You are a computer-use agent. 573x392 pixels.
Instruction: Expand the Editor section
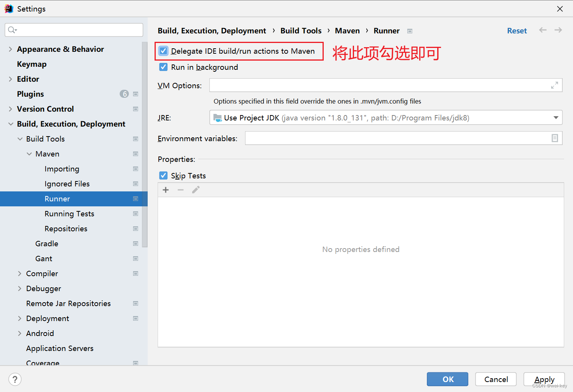tap(10, 79)
